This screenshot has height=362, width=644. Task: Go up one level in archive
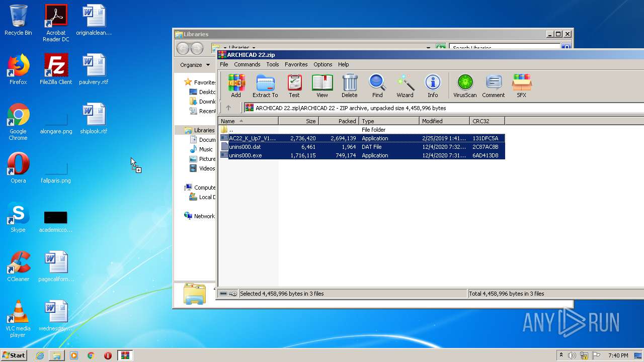228,108
